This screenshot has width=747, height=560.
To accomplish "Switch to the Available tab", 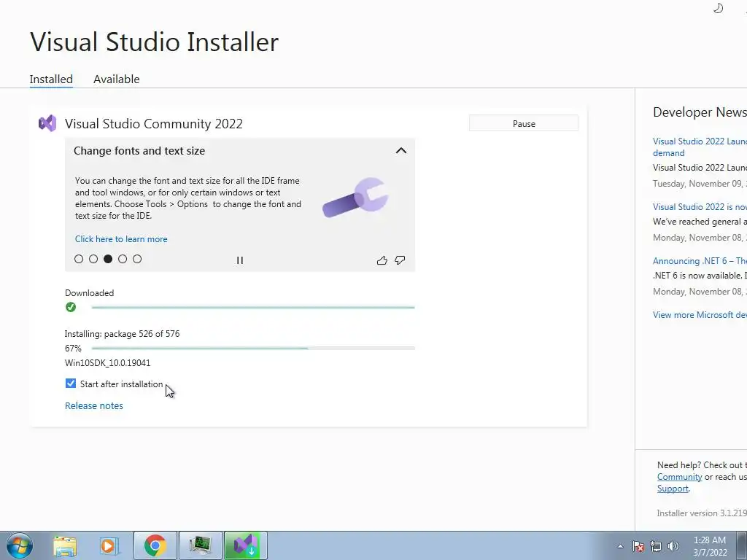I will coord(116,79).
